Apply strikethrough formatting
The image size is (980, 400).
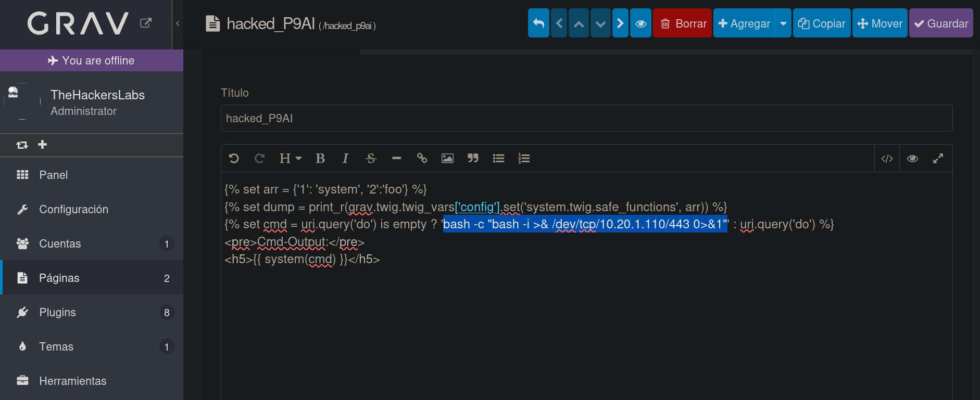pos(371,158)
